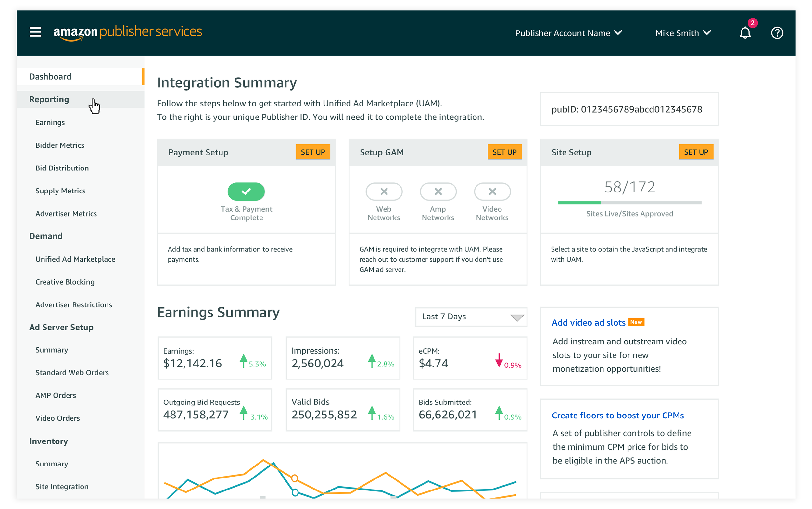Open the Add video ad slots link
This screenshot has width=812, height=509.
588,322
